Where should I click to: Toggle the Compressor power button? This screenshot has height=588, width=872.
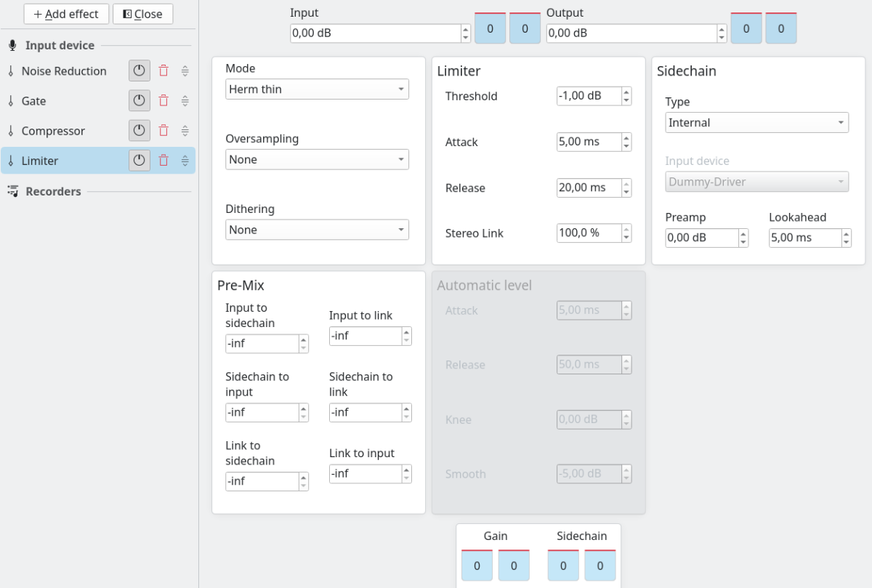(x=140, y=131)
